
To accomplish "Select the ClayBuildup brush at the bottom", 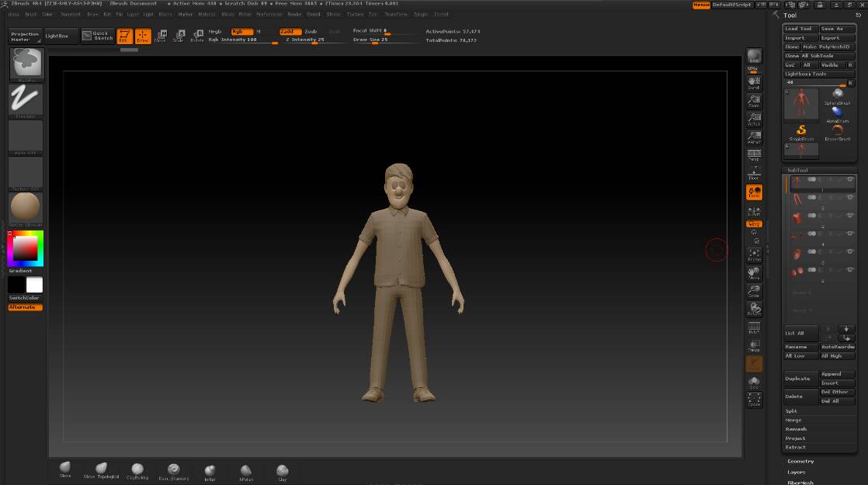I will point(137,470).
